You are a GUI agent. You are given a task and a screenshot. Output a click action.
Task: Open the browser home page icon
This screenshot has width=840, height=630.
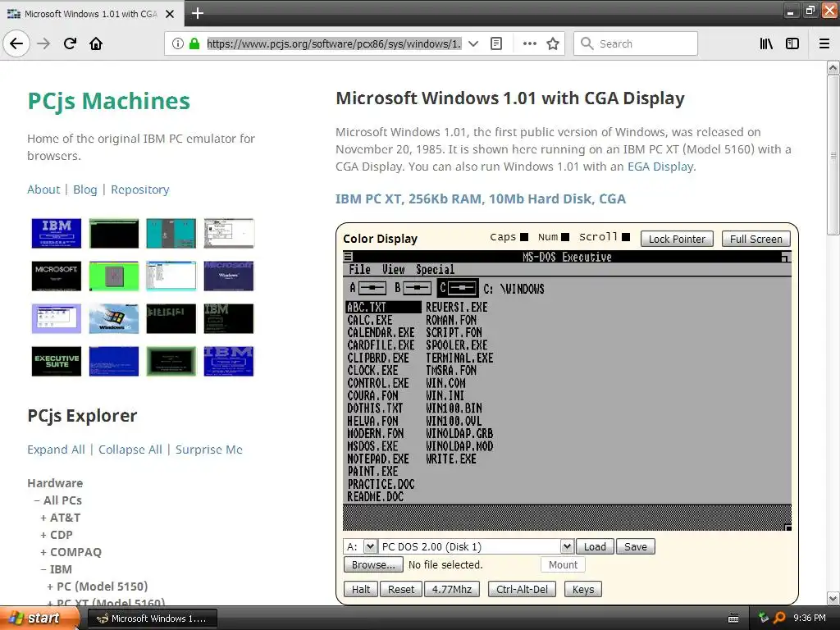coord(96,43)
